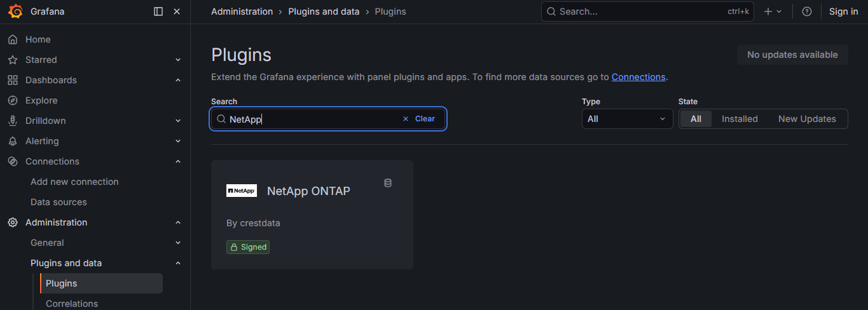Open the plus new menu
The height and width of the screenshot is (310, 868).
click(773, 11)
